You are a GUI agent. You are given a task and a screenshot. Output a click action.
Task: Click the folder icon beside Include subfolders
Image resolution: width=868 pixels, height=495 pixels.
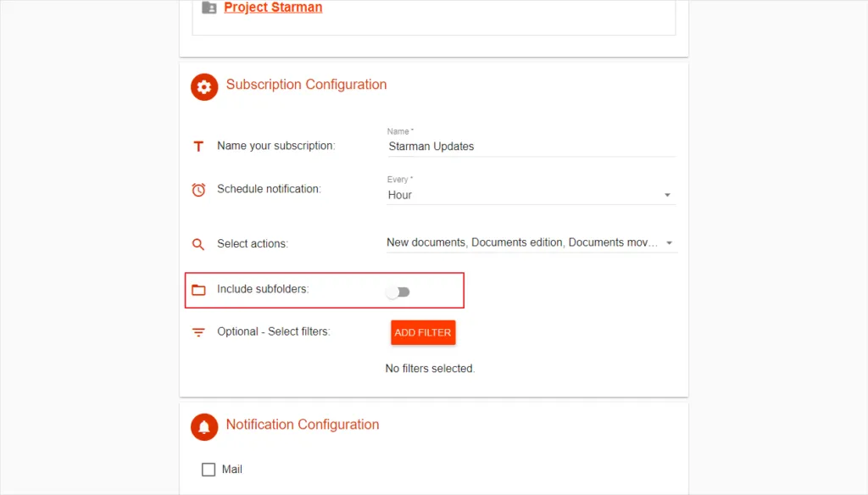point(198,290)
